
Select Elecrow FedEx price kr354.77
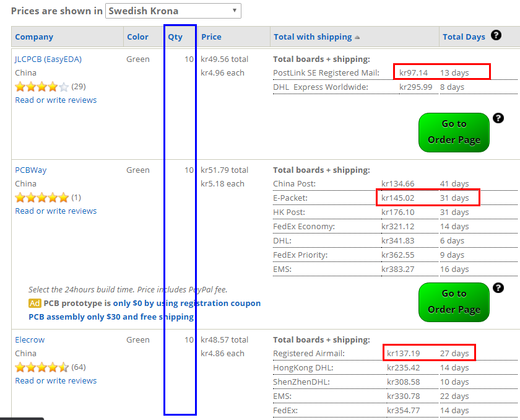[404, 411]
